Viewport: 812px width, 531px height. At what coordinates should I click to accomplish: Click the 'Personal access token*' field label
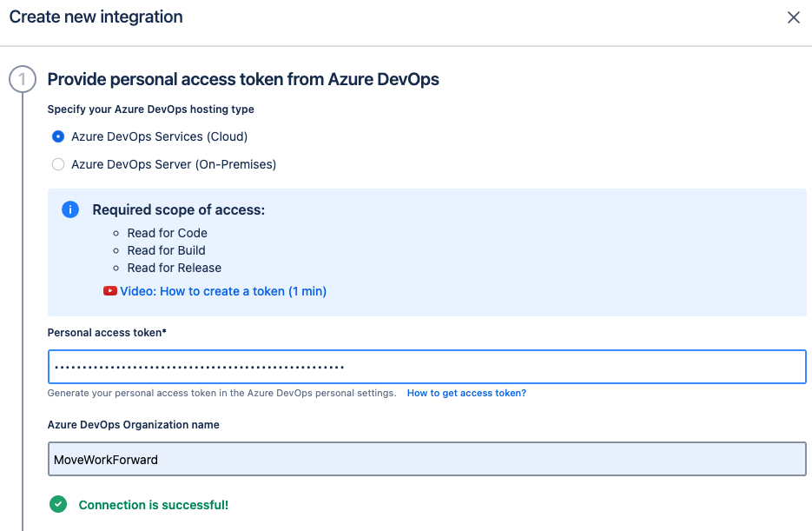click(x=105, y=333)
